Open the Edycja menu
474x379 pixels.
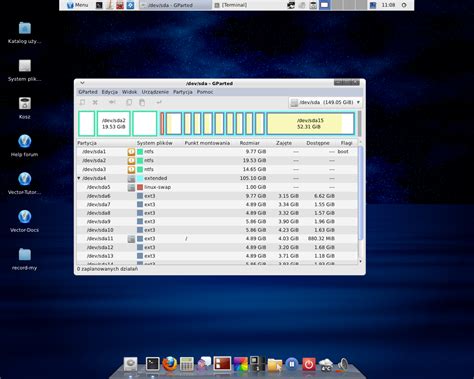point(110,92)
